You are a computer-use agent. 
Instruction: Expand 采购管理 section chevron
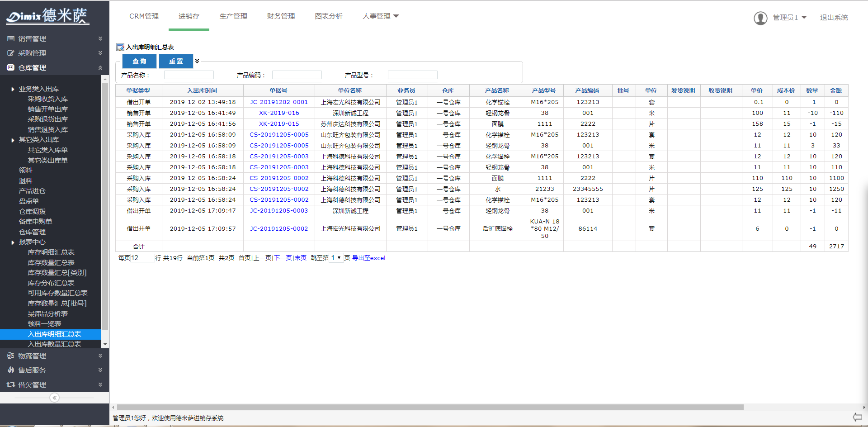tap(100, 53)
